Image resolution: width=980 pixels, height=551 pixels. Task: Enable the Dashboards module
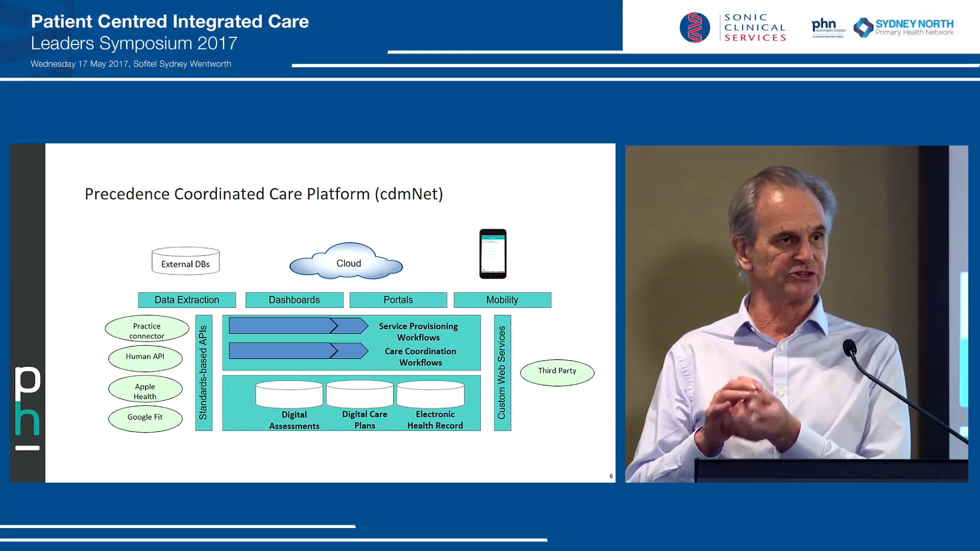294,299
